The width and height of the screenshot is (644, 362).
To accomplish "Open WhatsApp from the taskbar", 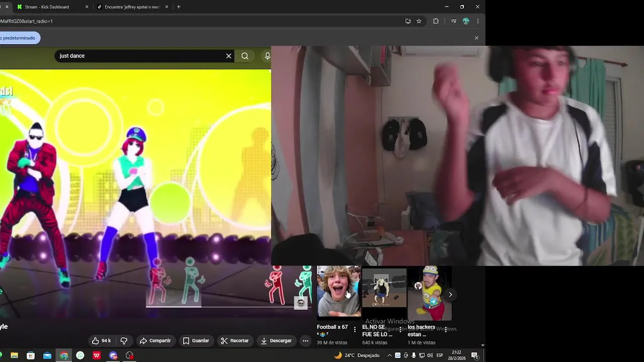I will point(80,355).
